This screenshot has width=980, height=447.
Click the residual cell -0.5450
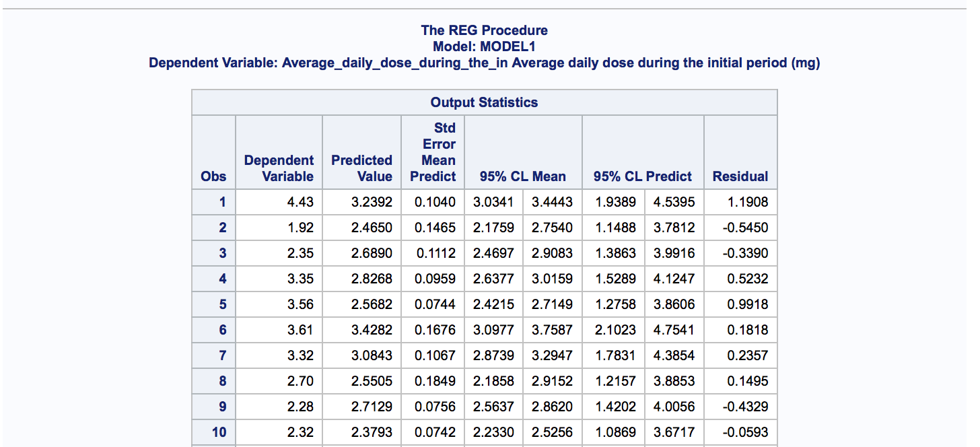coord(745,228)
